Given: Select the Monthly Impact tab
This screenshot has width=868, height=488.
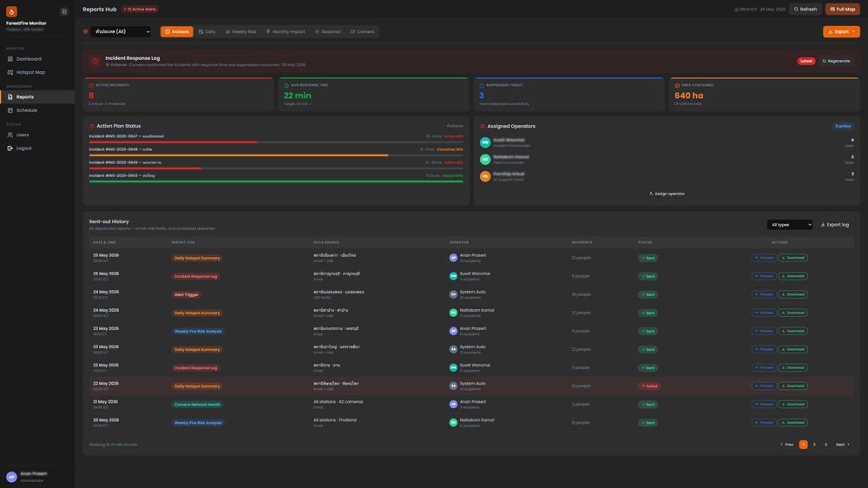Looking at the screenshot, I should pos(286,31).
